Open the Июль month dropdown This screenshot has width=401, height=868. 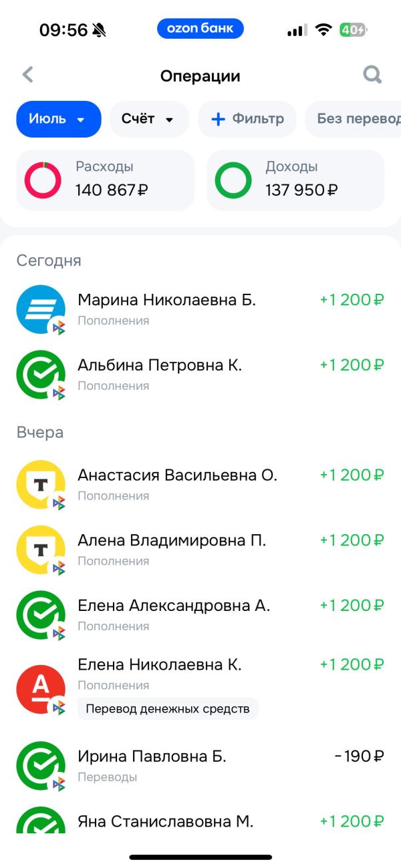coord(59,119)
